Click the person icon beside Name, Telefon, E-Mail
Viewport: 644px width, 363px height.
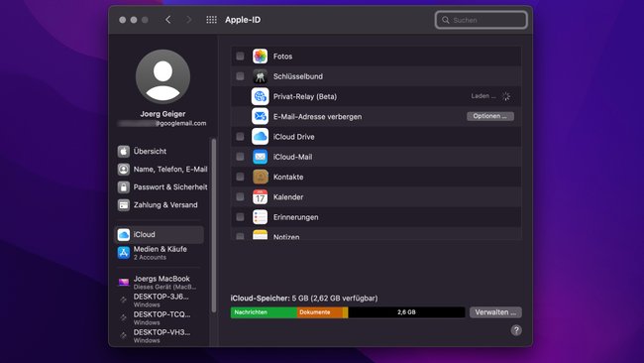[124, 170]
